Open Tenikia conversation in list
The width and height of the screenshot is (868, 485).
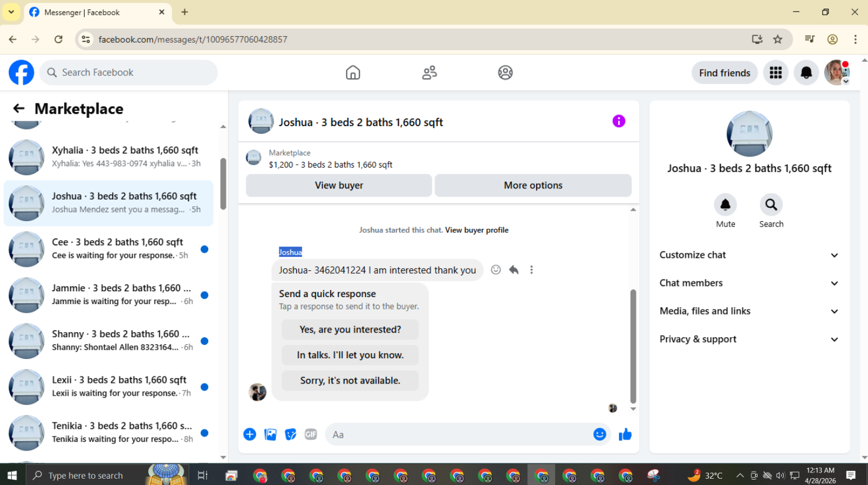coord(108,433)
